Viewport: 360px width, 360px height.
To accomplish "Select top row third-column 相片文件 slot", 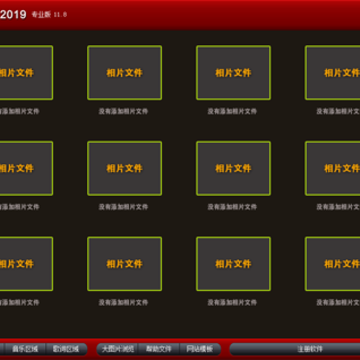I will [233, 73].
